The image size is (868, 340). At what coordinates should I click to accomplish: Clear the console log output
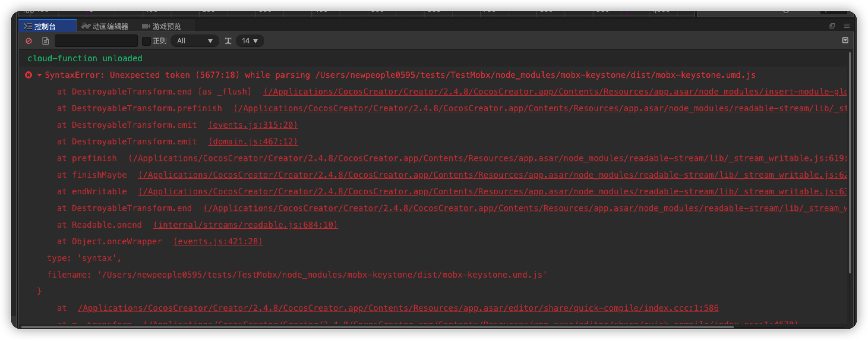(x=29, y=41)
